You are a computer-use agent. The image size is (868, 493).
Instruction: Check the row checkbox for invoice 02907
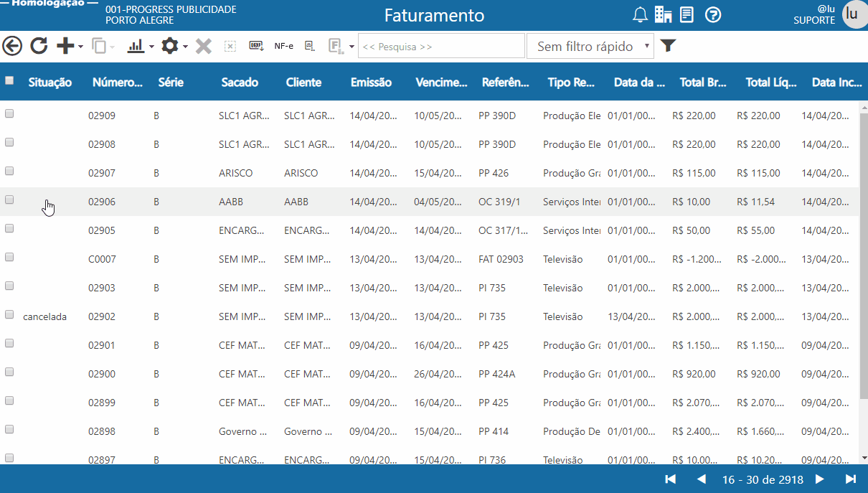coord(9,171)
